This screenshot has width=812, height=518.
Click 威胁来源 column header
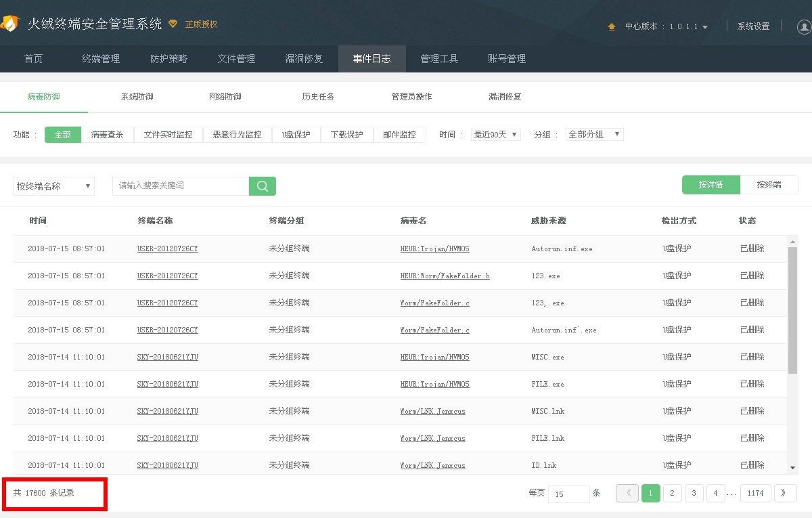pos(549,221)
